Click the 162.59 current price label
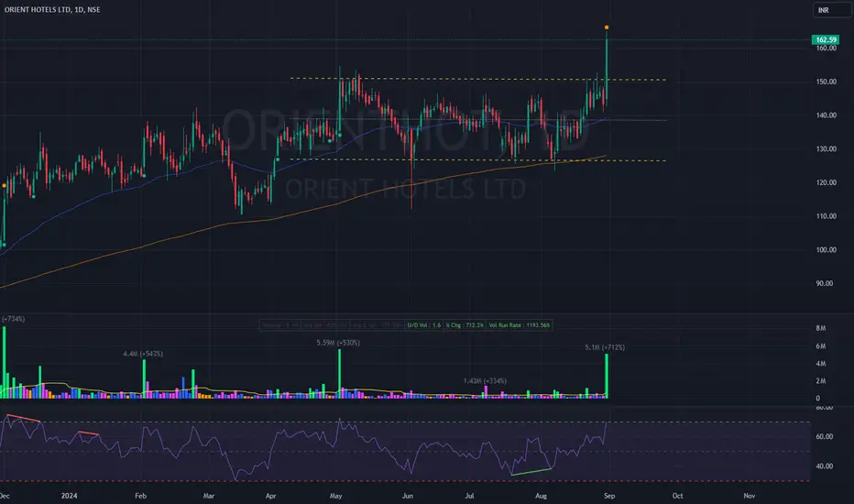The width and height of the screenshot is (854, 504). (x=825, y=39)
